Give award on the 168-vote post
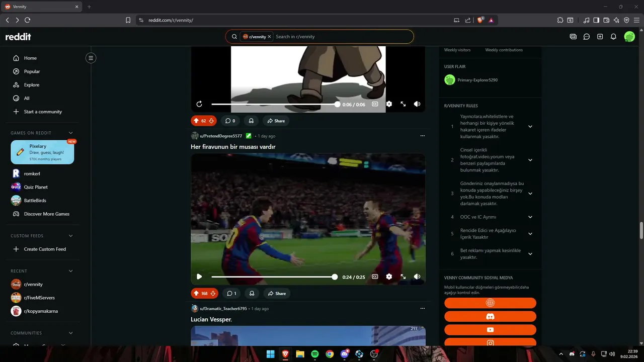The image size is (644, 362). coord(252,293)
